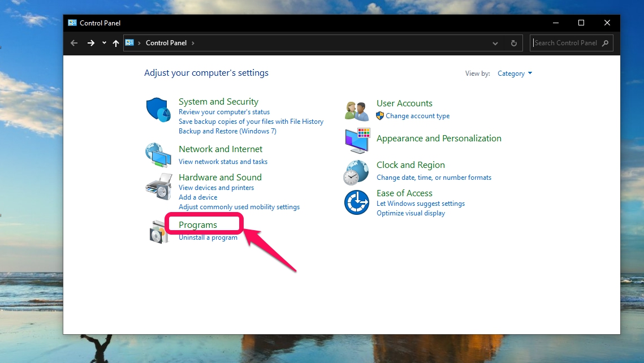Open the Ease of Access icon
Image resolution: width=644 pixels, height=363 pixels.
[357, 202]
